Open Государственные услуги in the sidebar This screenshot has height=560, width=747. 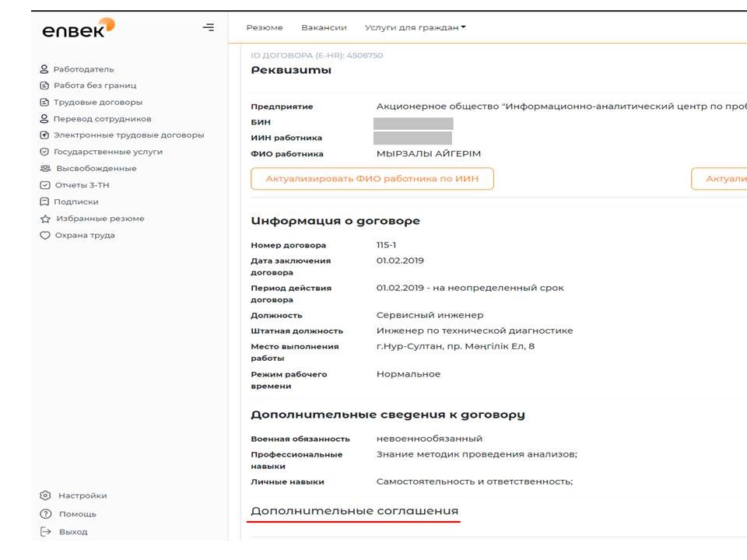click(108, 152)
